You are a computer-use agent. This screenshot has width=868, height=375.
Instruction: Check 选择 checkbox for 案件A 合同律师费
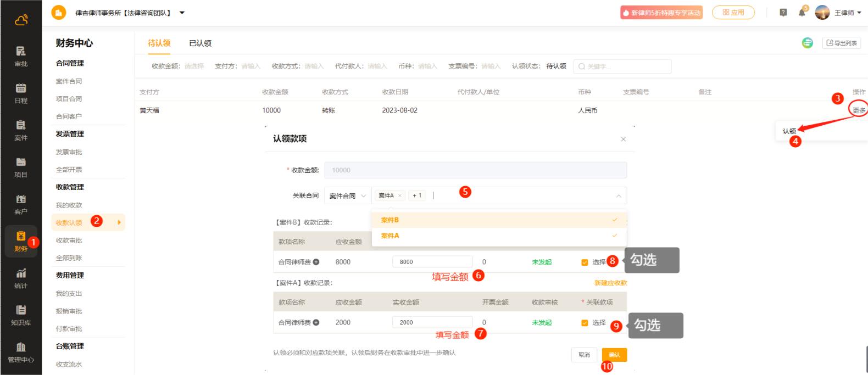pyautogui.click(x=585, y=323)
